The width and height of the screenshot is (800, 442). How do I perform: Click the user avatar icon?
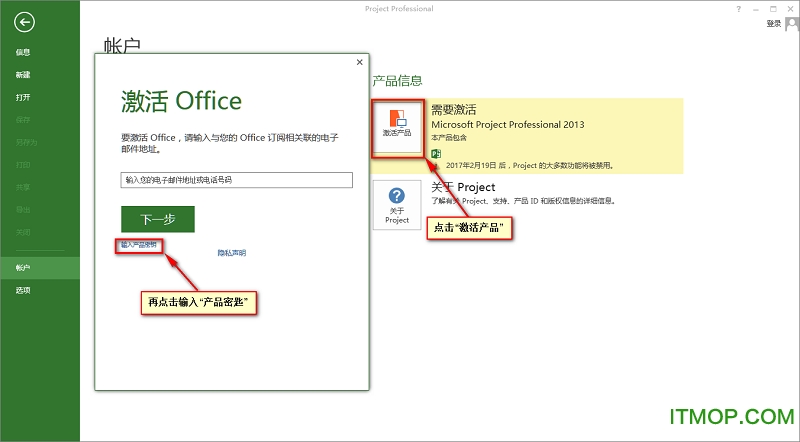coord(792,23)
